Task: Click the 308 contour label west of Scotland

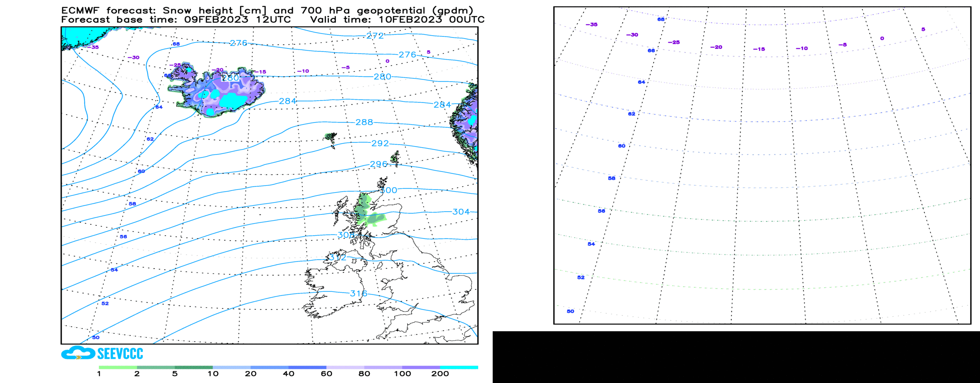Action: pos(346,235)
